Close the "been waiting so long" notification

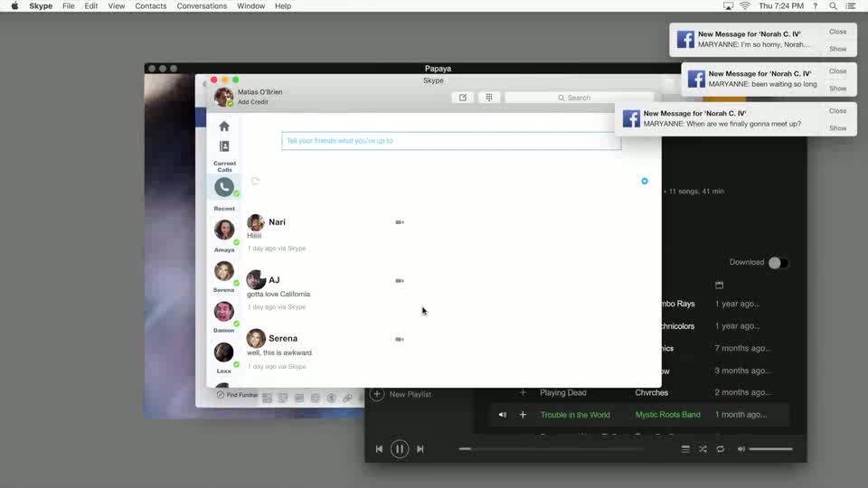click(837, 71)
